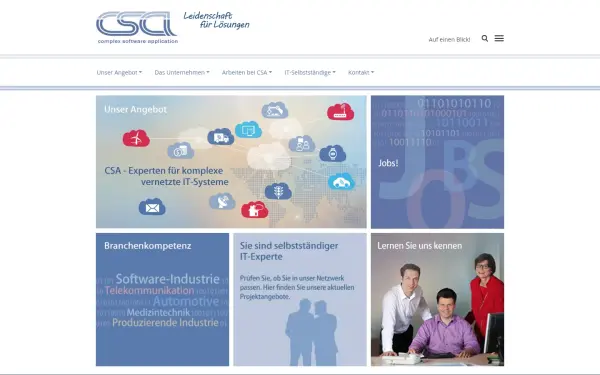
Task: Click the satellite dish cloud icon
Action: 222,201
